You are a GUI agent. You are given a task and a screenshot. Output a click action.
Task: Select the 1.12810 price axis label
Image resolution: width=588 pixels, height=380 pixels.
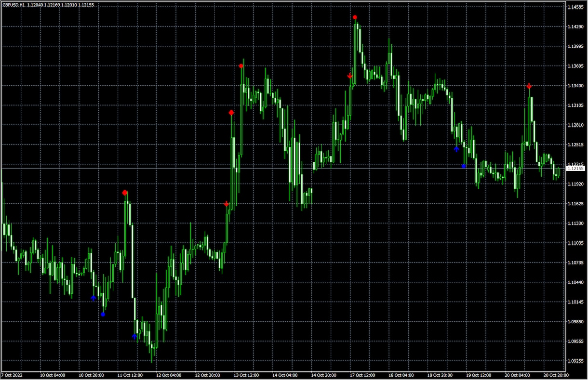[576, 125]
